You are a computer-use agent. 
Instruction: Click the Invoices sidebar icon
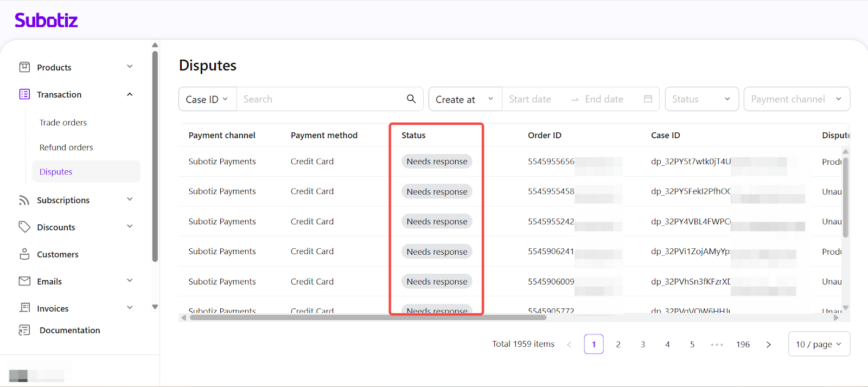click(24, 308)
